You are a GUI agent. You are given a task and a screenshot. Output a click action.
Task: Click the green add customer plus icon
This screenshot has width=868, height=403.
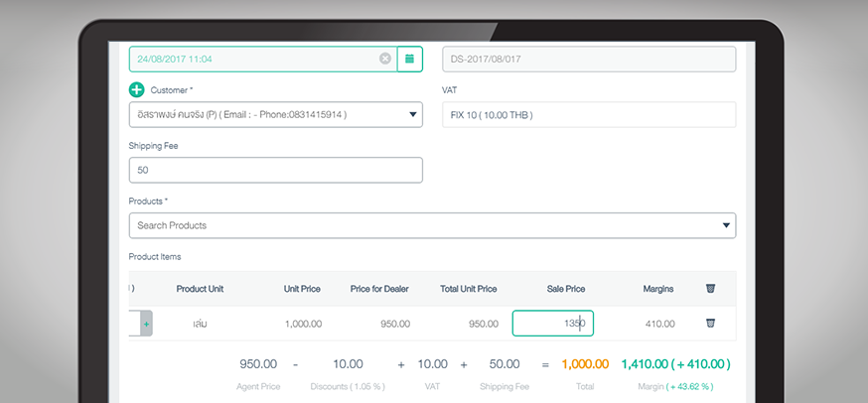[136, 90]
